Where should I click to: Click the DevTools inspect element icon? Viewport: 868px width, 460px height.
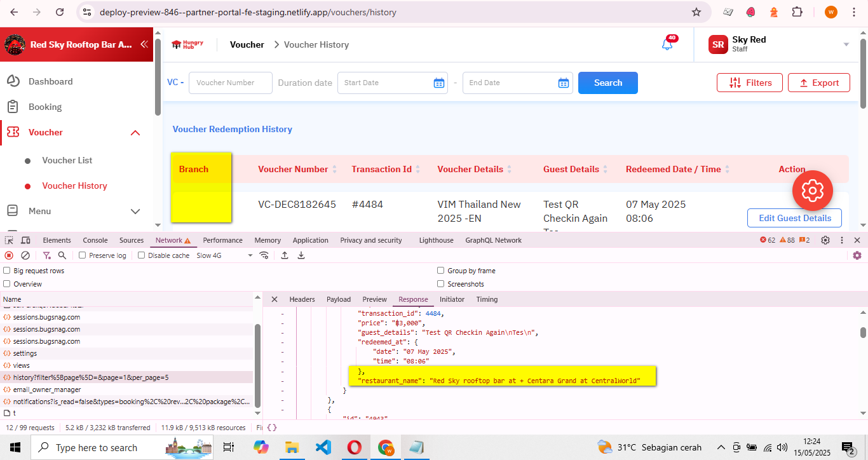coord(9,240)
